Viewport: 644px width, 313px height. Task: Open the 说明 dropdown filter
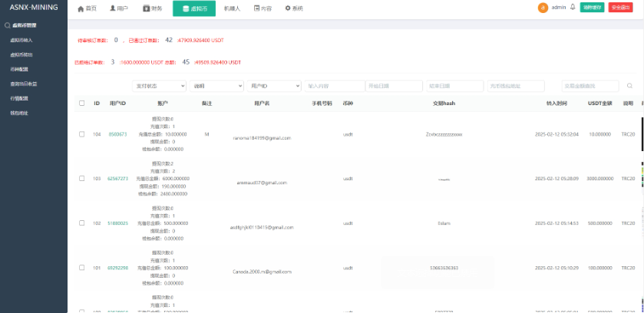coord(216,86)
